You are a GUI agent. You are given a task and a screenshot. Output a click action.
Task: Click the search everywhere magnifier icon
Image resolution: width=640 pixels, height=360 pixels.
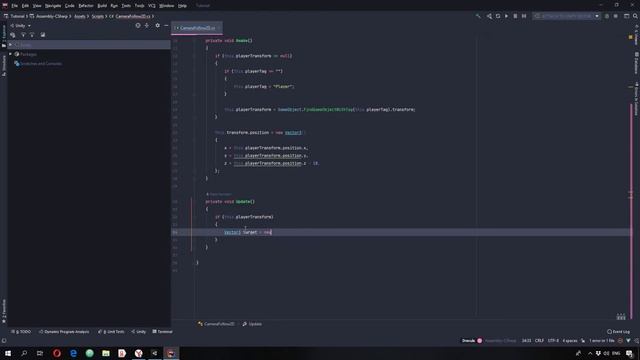coord(635,16)
